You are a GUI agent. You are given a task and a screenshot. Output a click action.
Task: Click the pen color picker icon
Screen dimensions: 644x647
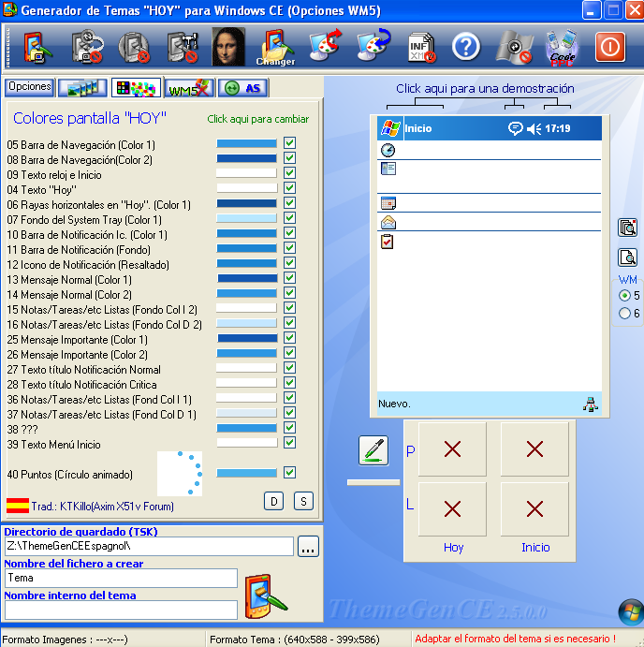pyautogui.click(x=373, y=450)
